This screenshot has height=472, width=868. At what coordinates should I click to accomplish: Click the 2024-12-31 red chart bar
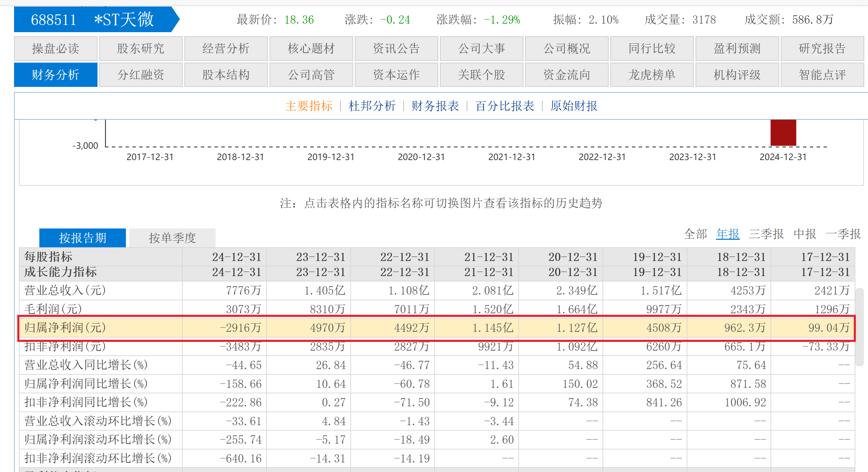(x=783, y=133)
